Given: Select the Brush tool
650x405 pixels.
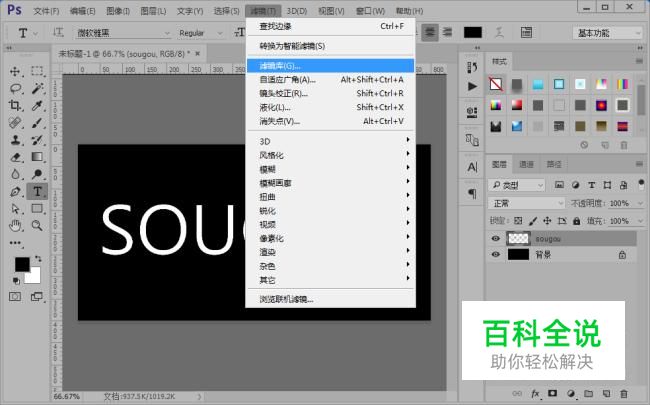Looking at the screenshot, I should click(x=37, y=123).
